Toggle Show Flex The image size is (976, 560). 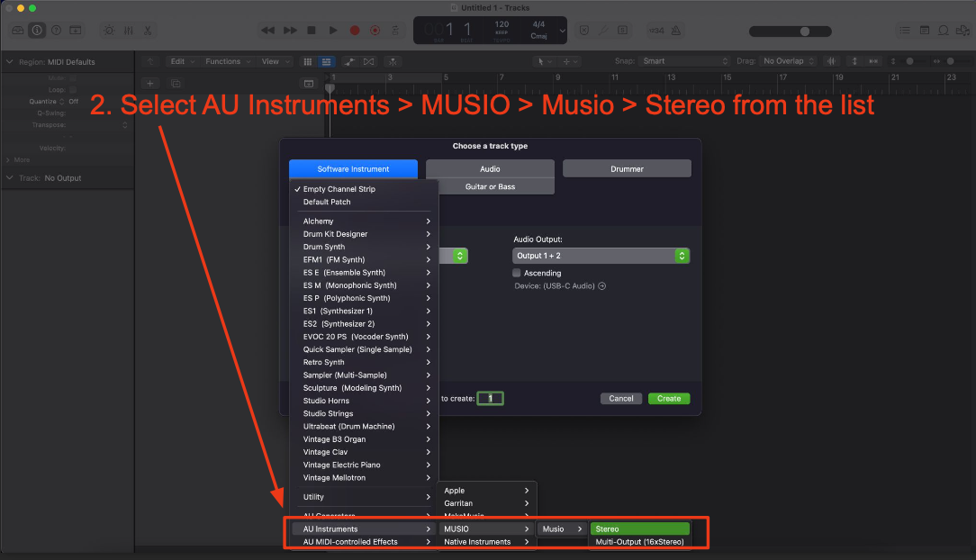coord(369,61)
